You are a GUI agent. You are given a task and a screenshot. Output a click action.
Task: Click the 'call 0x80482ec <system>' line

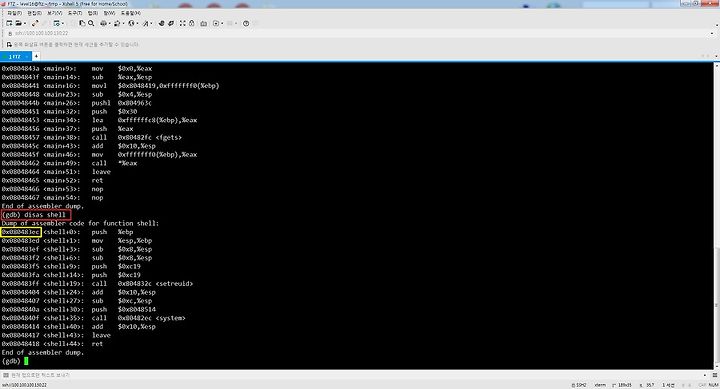[x=94, y=318]
